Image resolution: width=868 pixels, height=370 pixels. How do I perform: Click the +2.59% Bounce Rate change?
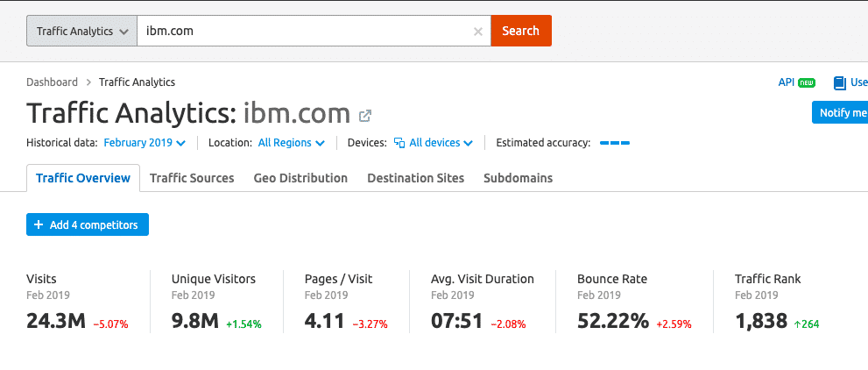674,324
